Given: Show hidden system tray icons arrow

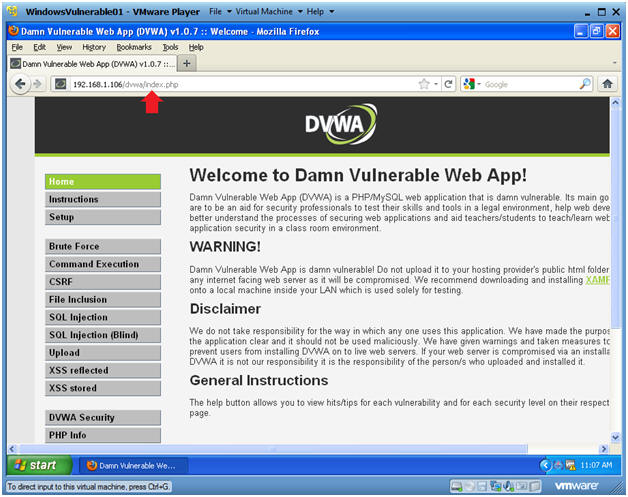Looking at the screenshot, I should click(545, 465).
